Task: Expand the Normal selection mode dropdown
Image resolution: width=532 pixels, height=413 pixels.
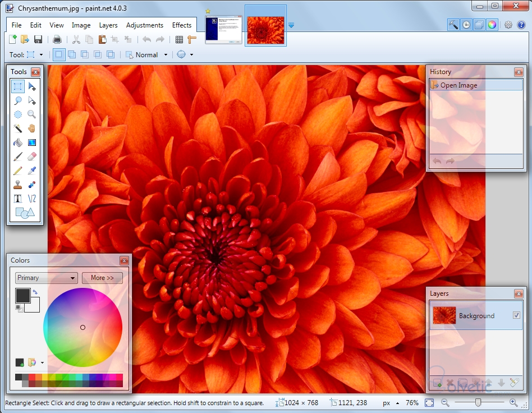Action: click(x=147, y=55)
